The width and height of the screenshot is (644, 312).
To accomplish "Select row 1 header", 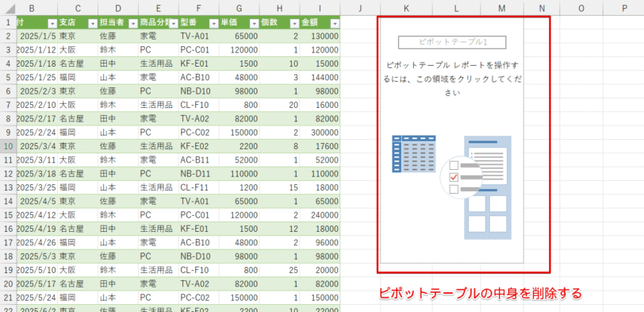I will 8,22.
